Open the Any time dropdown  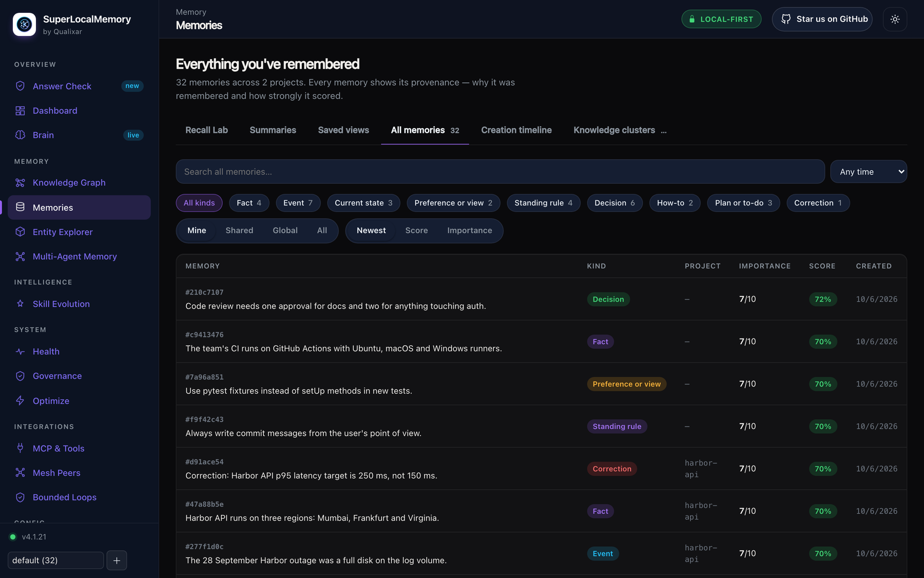pyautogui.click(x=869, y=172)
